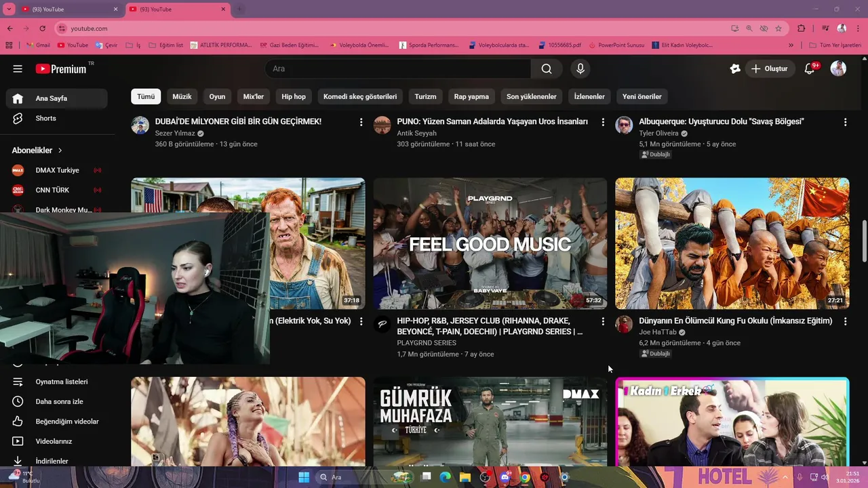Select the Müzik filter chip

pos(182,96)
